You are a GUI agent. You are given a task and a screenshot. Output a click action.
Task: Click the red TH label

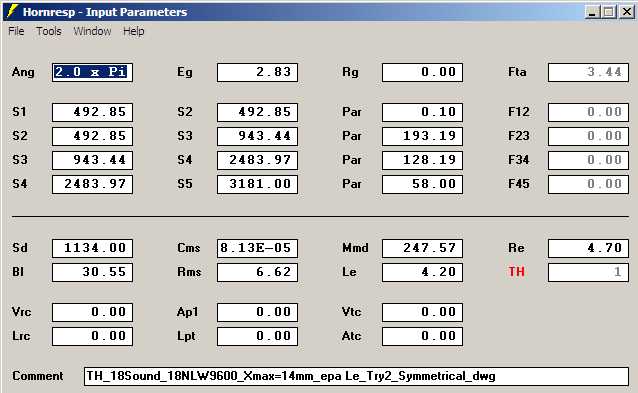(516, 272)
